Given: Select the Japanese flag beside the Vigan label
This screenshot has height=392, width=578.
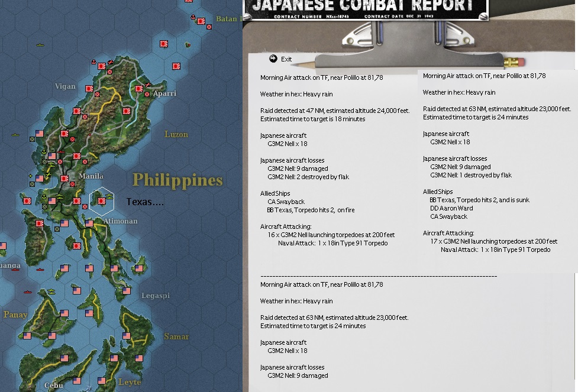Looking at the screenshot, I should pyautogui.click(x=89, y=89).
